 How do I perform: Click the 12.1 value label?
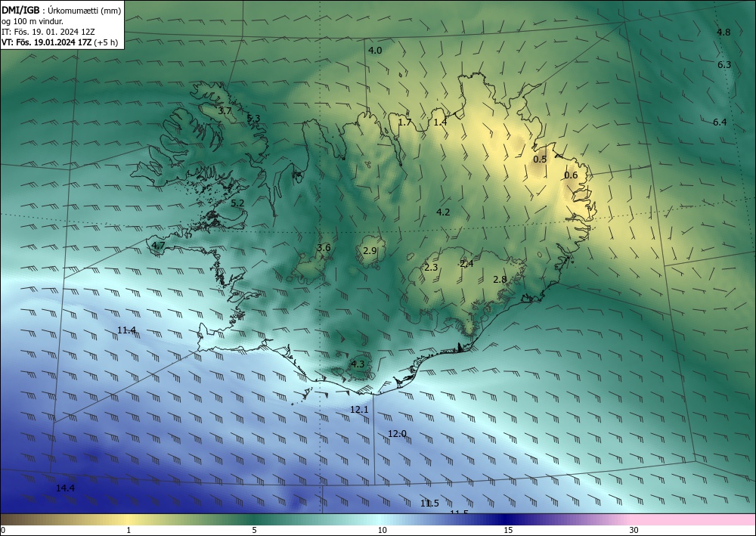click(359, 410)
